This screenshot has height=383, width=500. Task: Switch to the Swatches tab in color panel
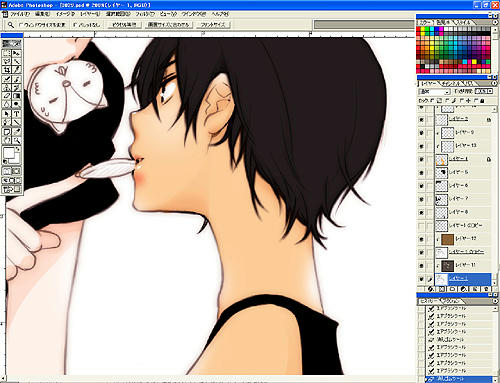444,22
